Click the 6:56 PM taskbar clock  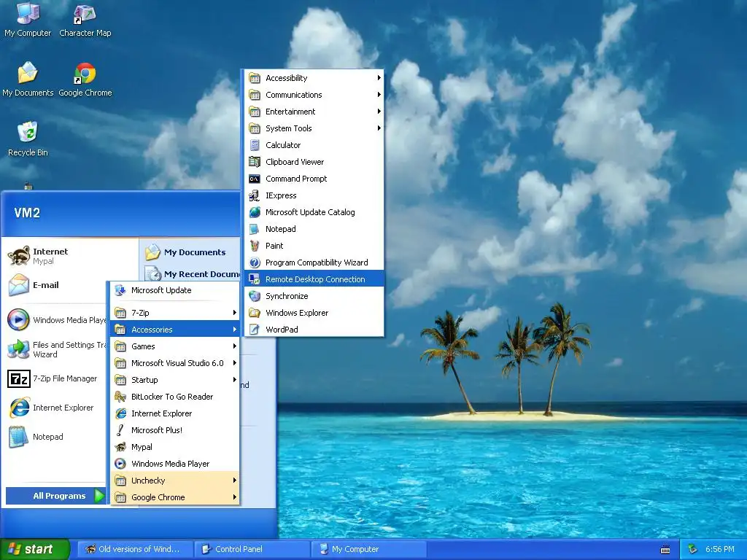coord(720,549)
